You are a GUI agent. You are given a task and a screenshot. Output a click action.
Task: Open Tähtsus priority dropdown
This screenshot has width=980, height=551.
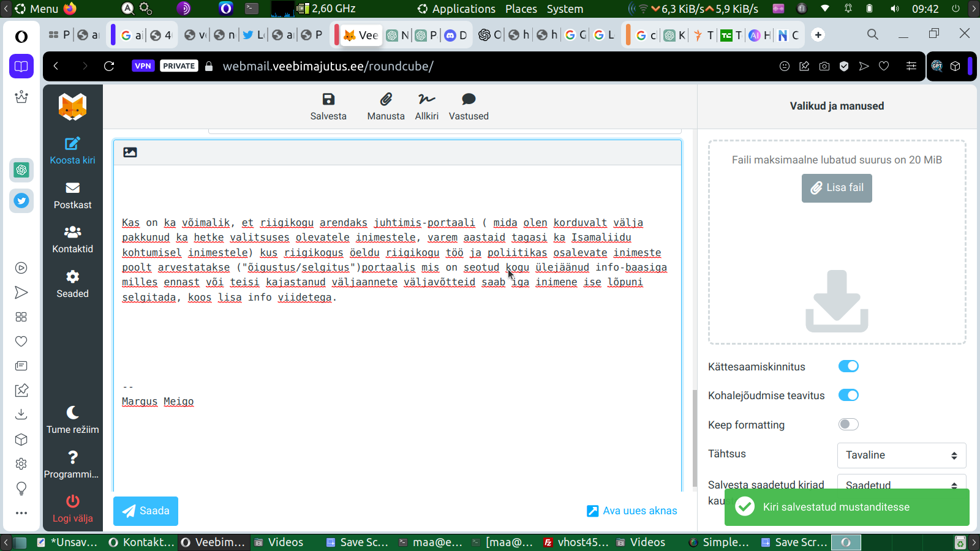[902, 455]
